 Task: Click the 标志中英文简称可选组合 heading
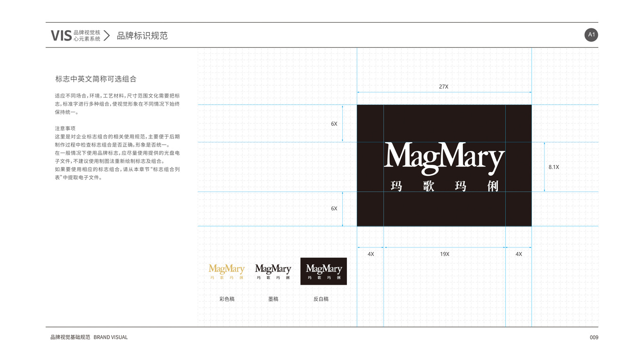[96, 79]
